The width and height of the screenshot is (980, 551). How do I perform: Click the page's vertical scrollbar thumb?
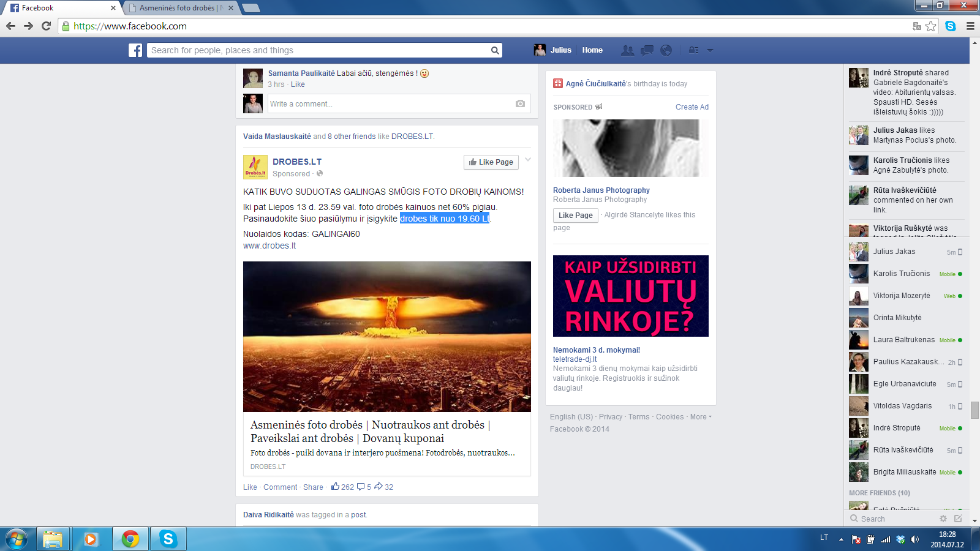pos(974,410)
